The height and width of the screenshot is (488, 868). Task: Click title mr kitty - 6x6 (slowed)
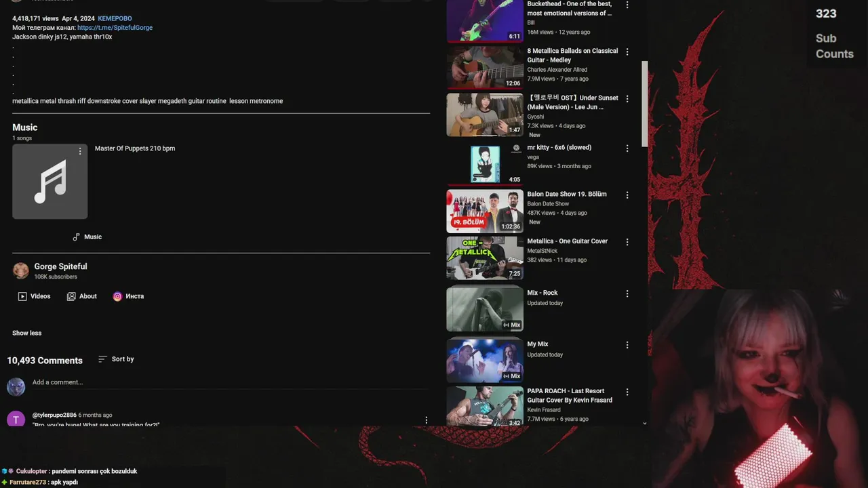[x=559, y=147]
